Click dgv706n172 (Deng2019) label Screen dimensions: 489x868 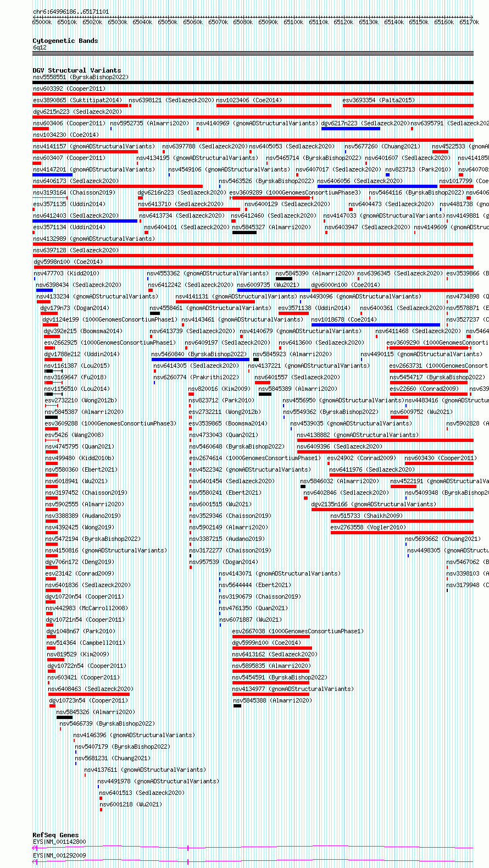click(80, 562)
